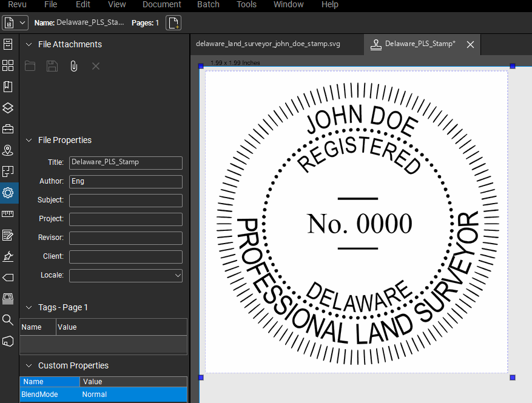Image resolution: width=532 pixels, height=403 pixels.
Task: Open the File menu
Action: coord(50,4)
